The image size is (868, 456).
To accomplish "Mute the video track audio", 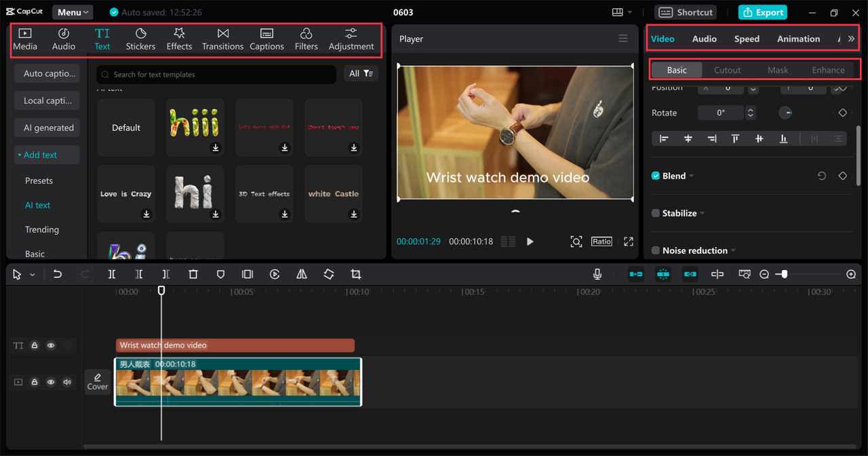I will pyautogui.click(x=67, y=382).
